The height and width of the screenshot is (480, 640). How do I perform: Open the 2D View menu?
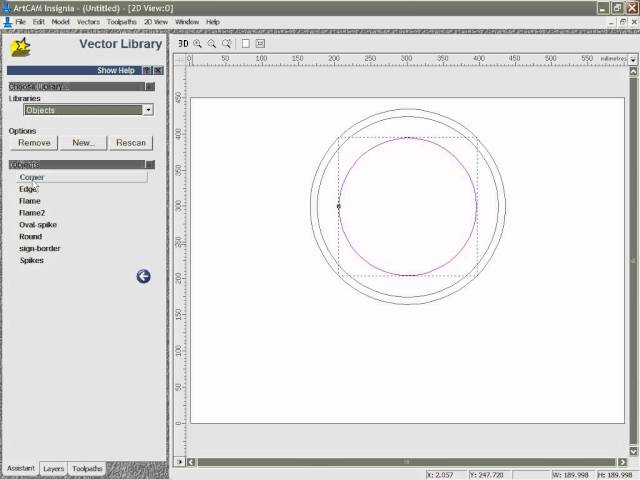click(x=156, y=22)
